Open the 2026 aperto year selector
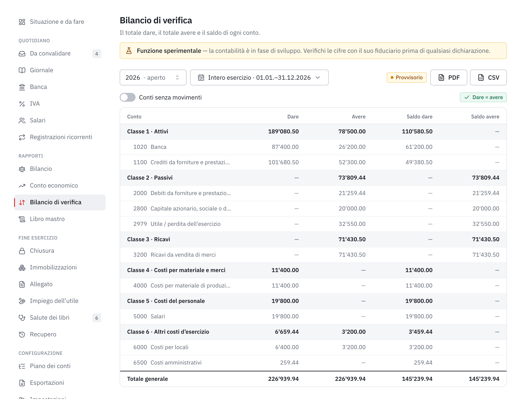521x420 pixels. coord(153,77)
